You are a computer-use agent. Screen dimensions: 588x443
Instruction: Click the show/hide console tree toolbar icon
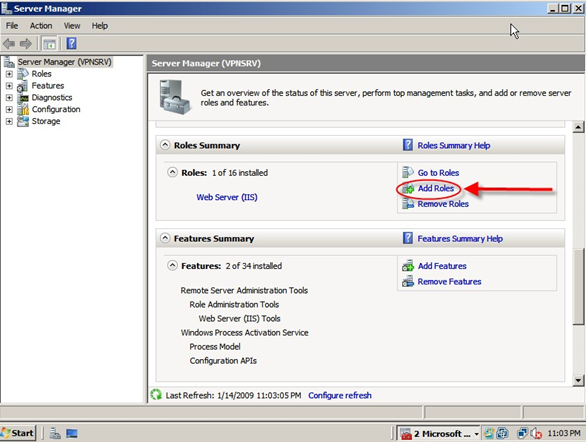(49, 44)
